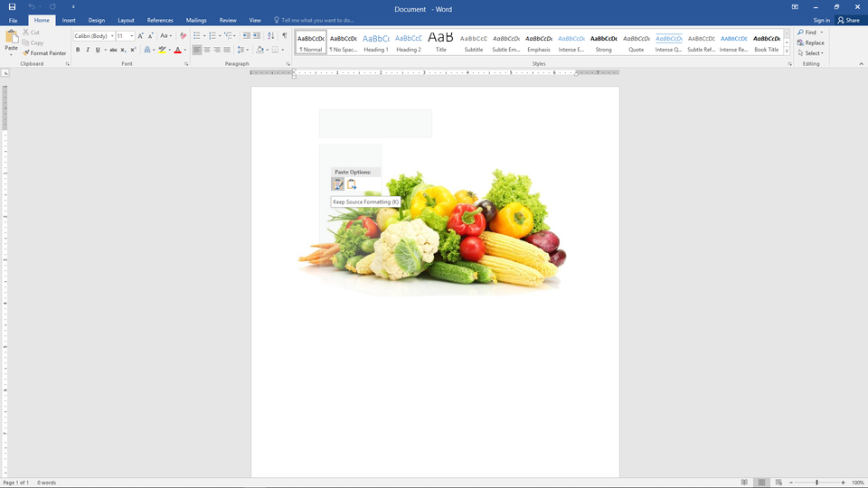Toggle Italic formatting
Screen dimensions: 868x488
coord(88,50)
